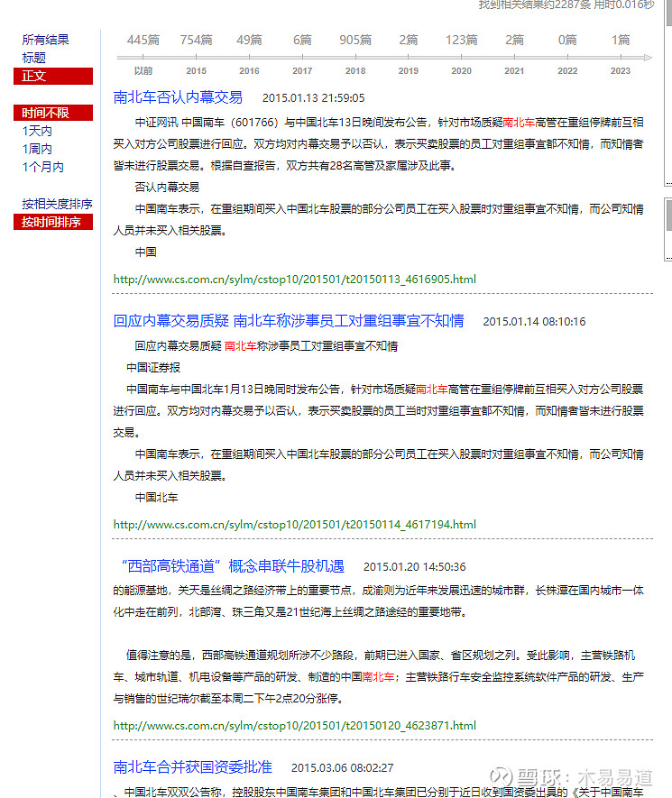Open article 回应内幕交易质疑 南北车称涉事员工
672x798 pixels.
pos(289,321)
